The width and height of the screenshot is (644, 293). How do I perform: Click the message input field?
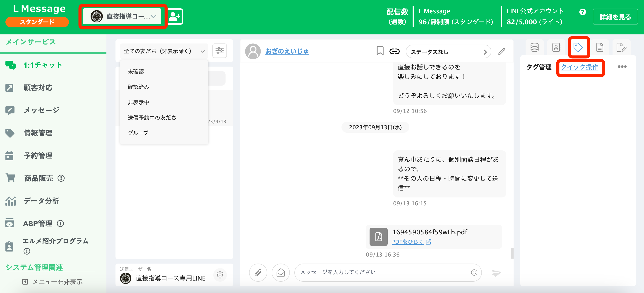pos(375,272)
